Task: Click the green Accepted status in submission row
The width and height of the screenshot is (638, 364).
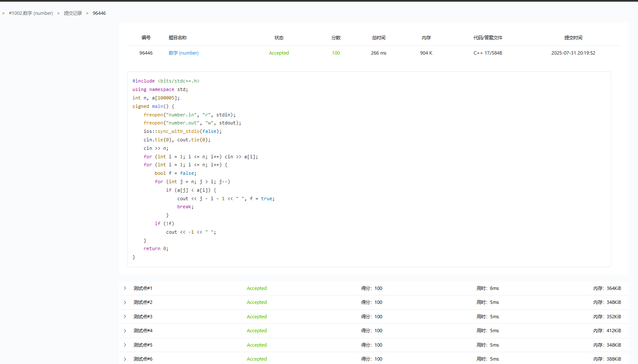Action: click(279, 53)
